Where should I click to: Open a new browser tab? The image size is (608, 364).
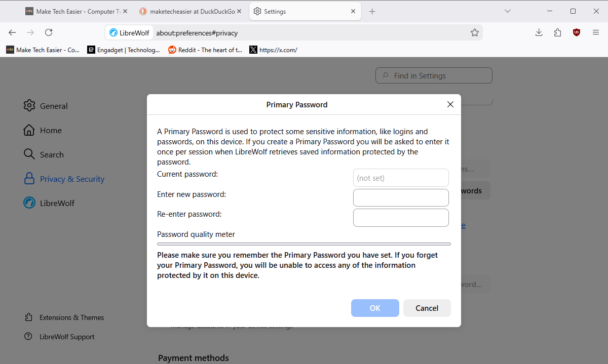tap(372, 11)
